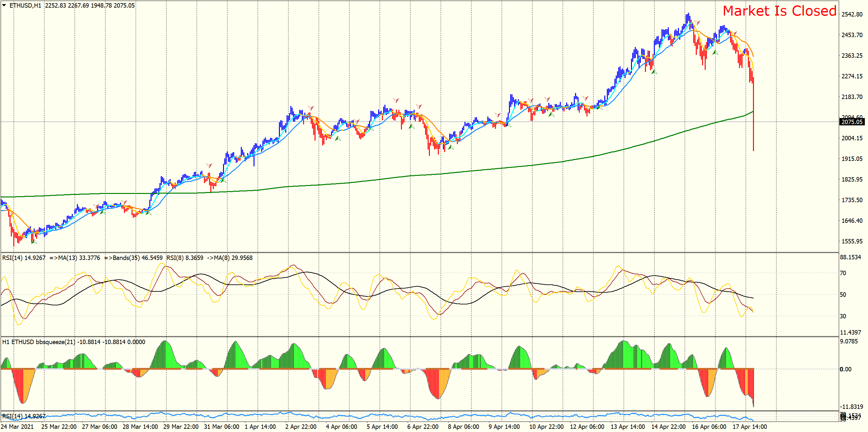Click the highlighted 2075.05 current price label
Screen dimensions: 868x432
[x=852, y=122]
